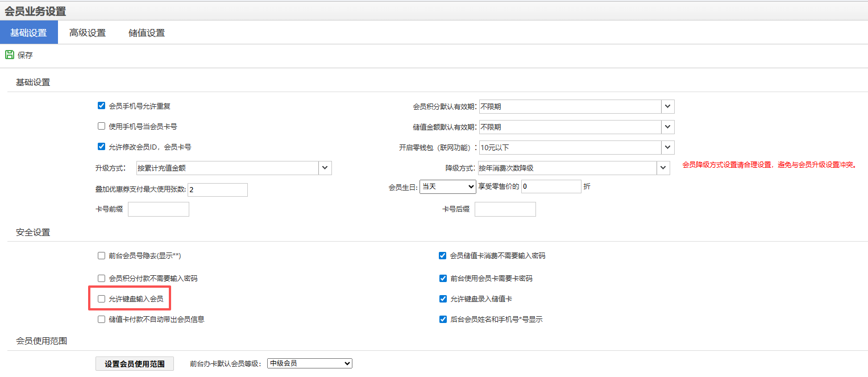
Task: Open the 储值设置 tab
Action: [x=147, y=33]
